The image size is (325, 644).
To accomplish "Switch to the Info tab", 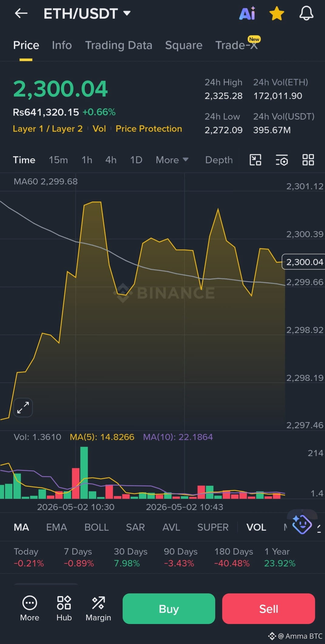I will point(62,45).
